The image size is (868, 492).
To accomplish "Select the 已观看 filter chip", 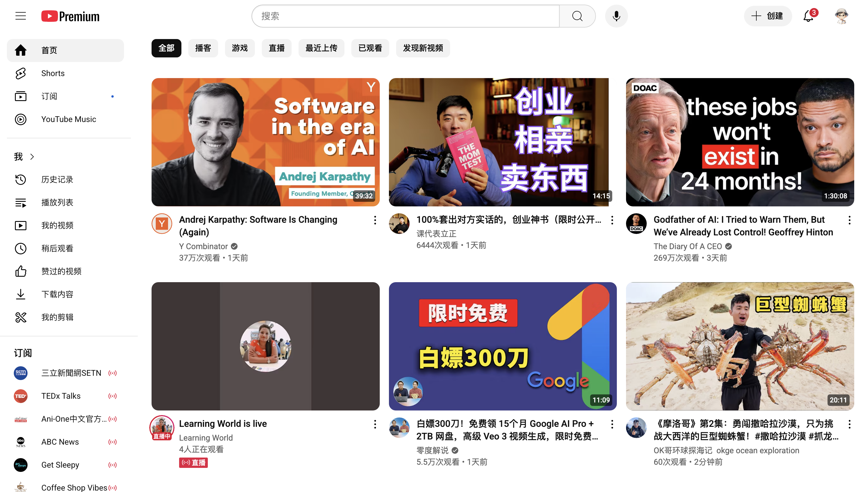I will click(x=370, y=48).
